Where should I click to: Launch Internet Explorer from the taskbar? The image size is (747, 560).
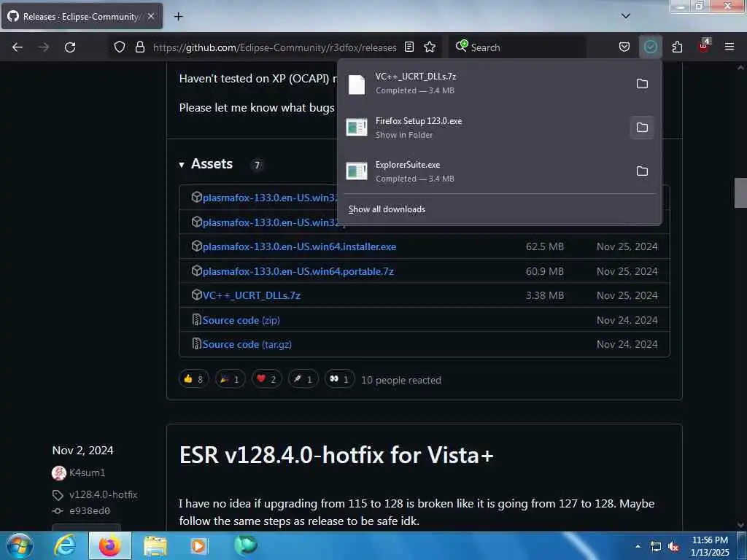pos(65,545)
